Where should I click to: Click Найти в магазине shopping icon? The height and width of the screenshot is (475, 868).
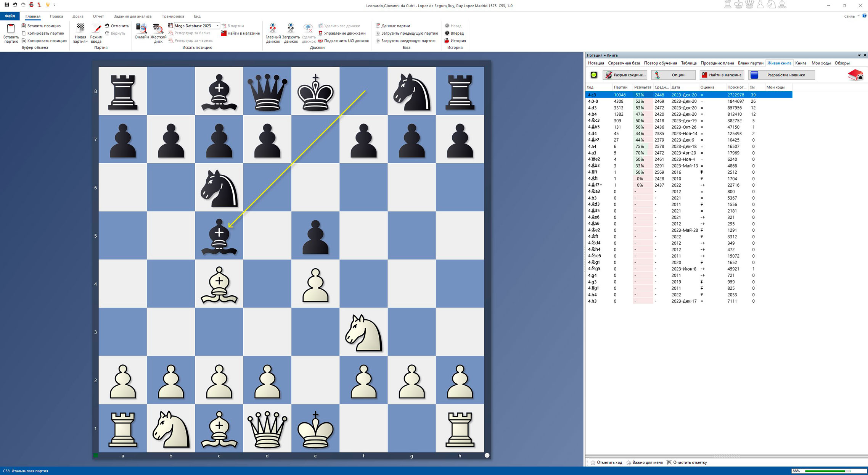[x=224, y=33]
